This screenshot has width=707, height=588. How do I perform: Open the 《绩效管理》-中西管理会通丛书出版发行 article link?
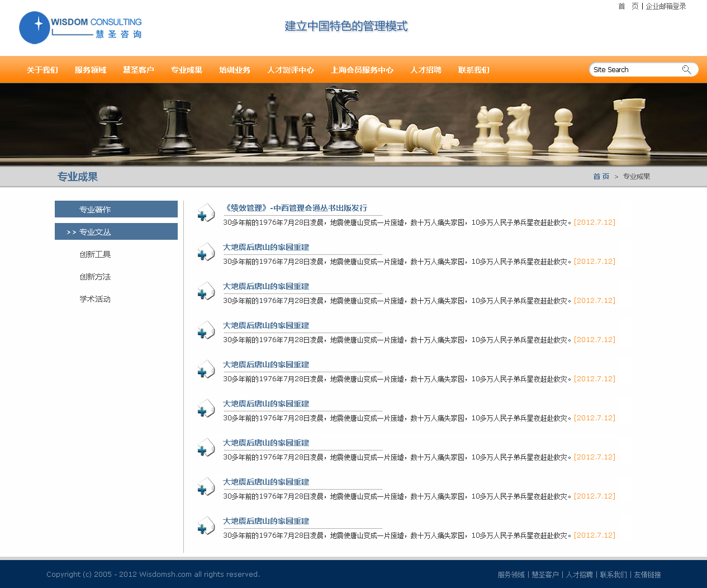(x=295, y=208)
